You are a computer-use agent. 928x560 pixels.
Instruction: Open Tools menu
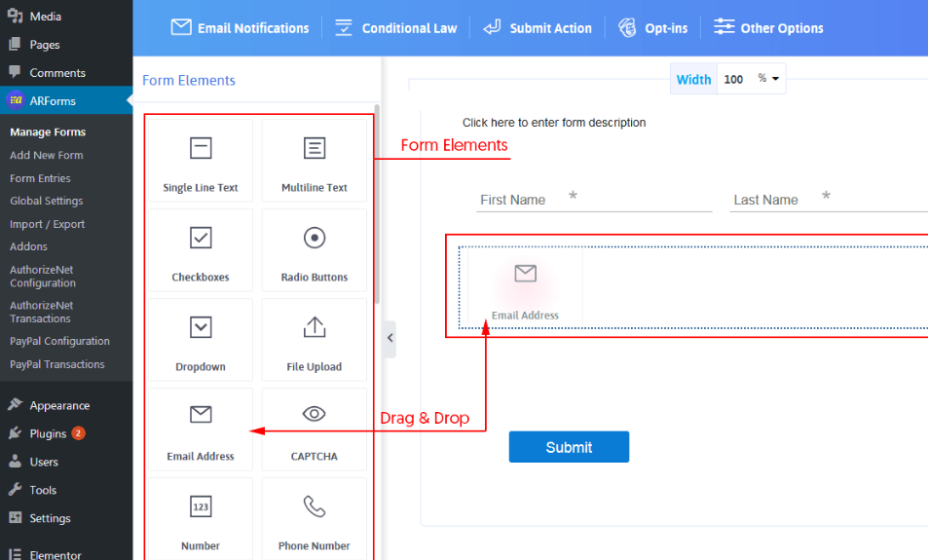tap(66, 490)
